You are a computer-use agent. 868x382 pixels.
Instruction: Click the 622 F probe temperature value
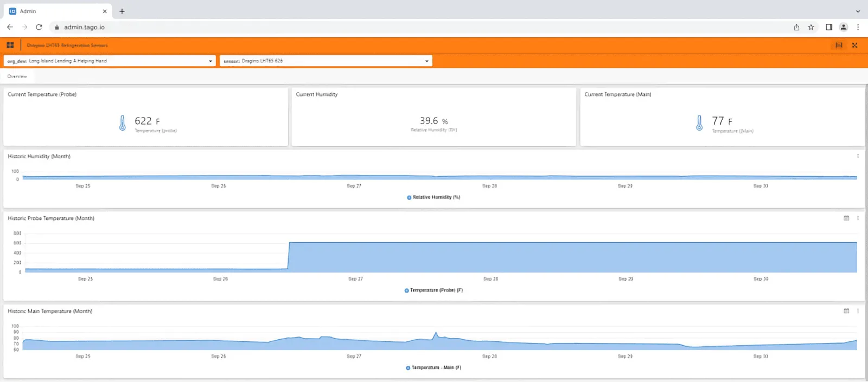147,121
